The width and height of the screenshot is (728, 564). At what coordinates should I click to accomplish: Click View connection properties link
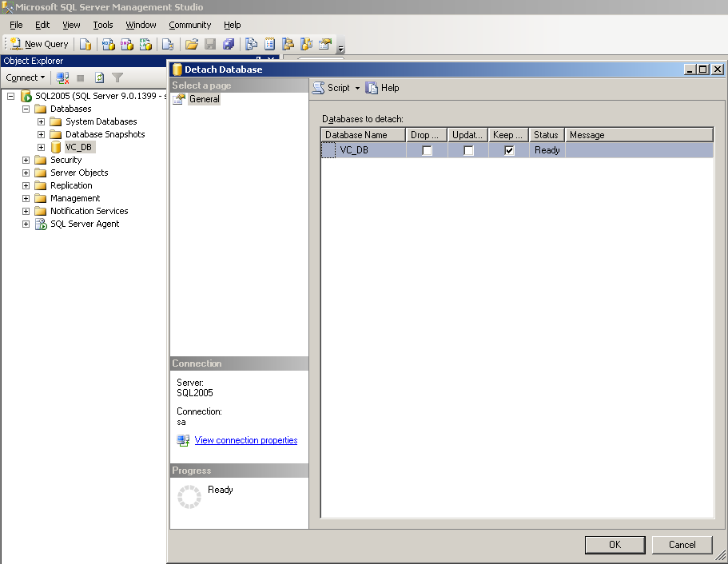245,440
